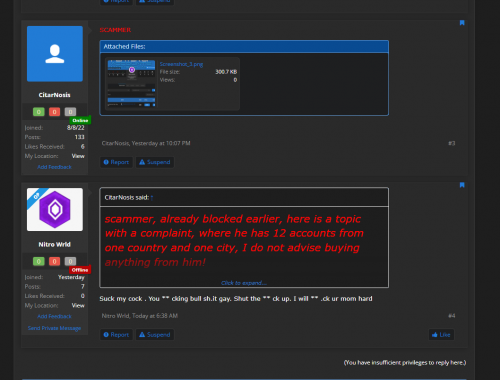500x380 pixels.
Task: Expand quoted post via Click to expand
Action: tap(244, 283)
